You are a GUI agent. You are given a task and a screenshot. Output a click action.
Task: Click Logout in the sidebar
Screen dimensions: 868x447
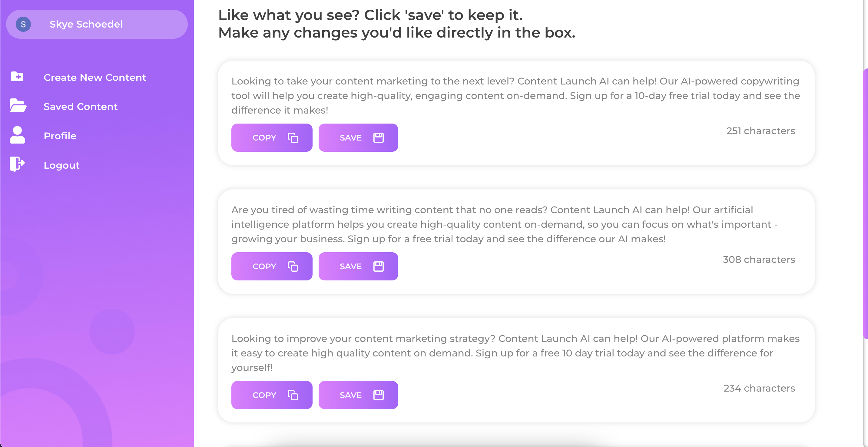click(61, 165)
